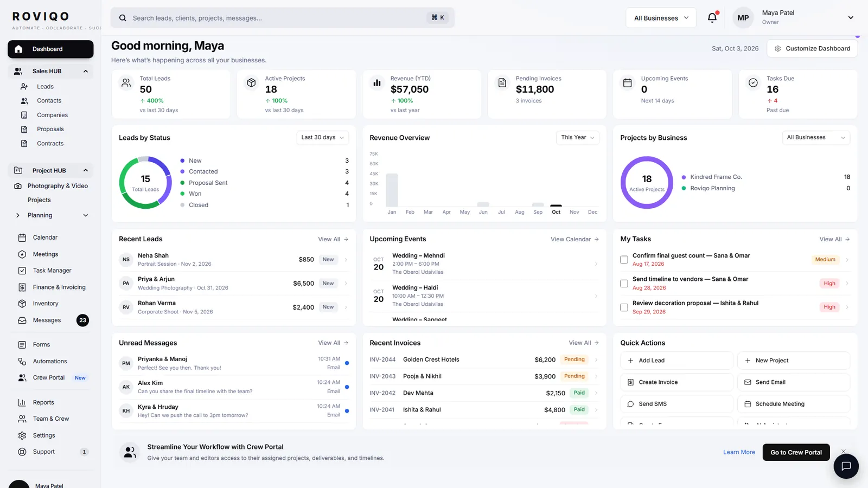Click the Contracts document icon
868x488 pixels.
tap(24, 144)
